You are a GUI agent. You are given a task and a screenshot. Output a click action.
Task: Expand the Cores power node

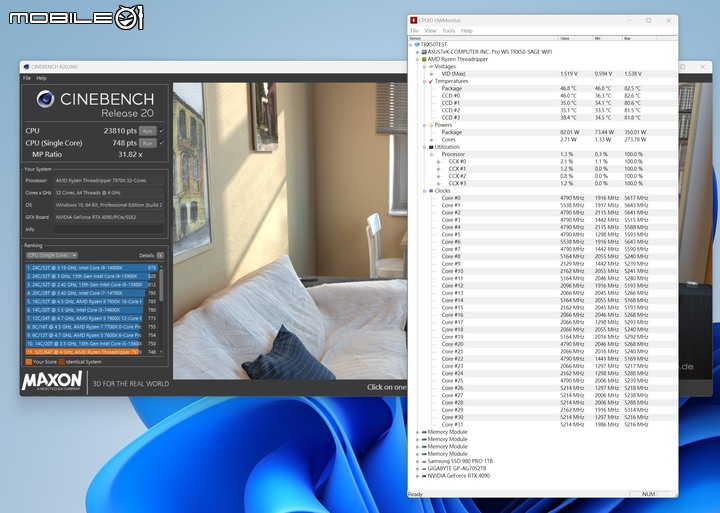click(x=431, y=140)
